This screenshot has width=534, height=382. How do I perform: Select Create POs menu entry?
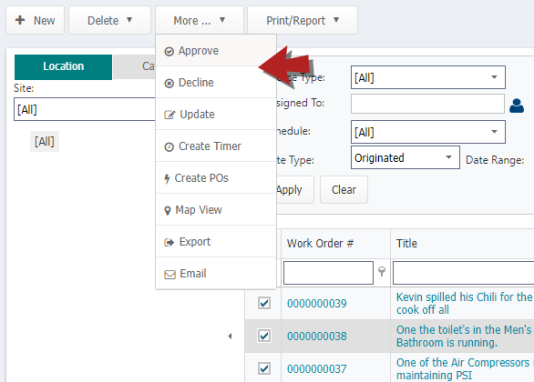tap(216, 178)
